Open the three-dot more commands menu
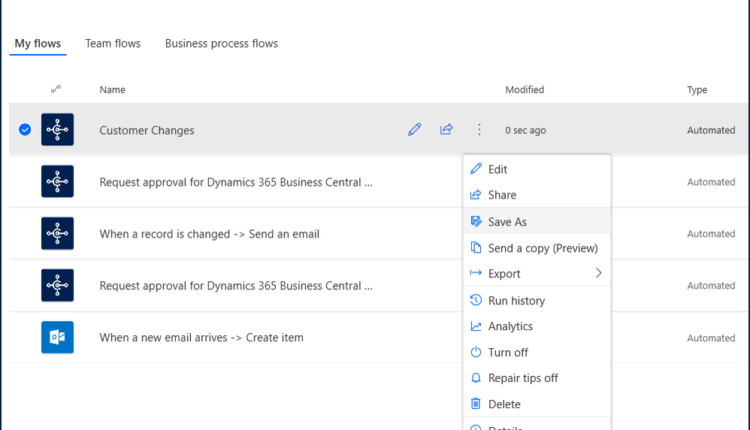 coord(479,130)
